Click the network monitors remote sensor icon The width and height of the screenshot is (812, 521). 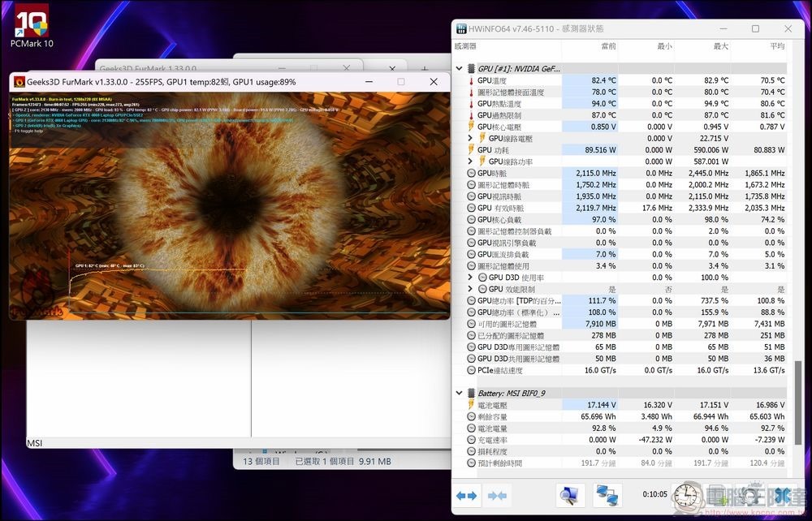point(607,495)
